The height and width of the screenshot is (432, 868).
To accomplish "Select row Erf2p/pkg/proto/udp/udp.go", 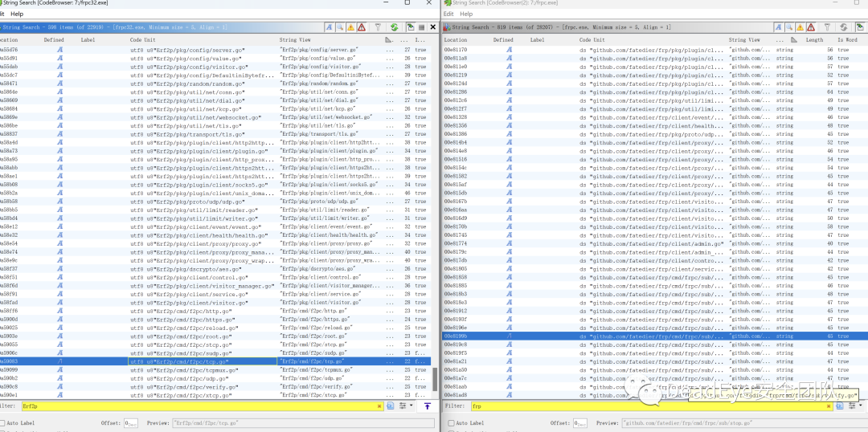I will tap(216, 202).
